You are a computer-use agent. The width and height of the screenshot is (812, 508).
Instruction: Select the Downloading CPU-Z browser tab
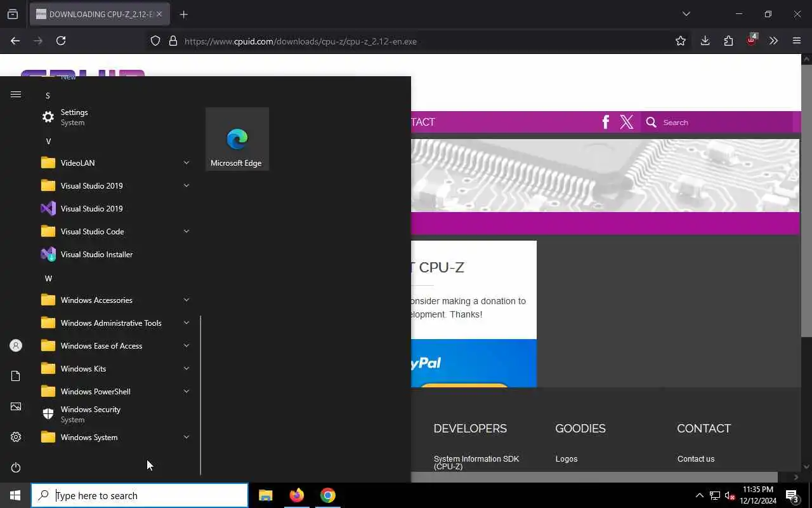pyautogui.click(x=99, y=14)
